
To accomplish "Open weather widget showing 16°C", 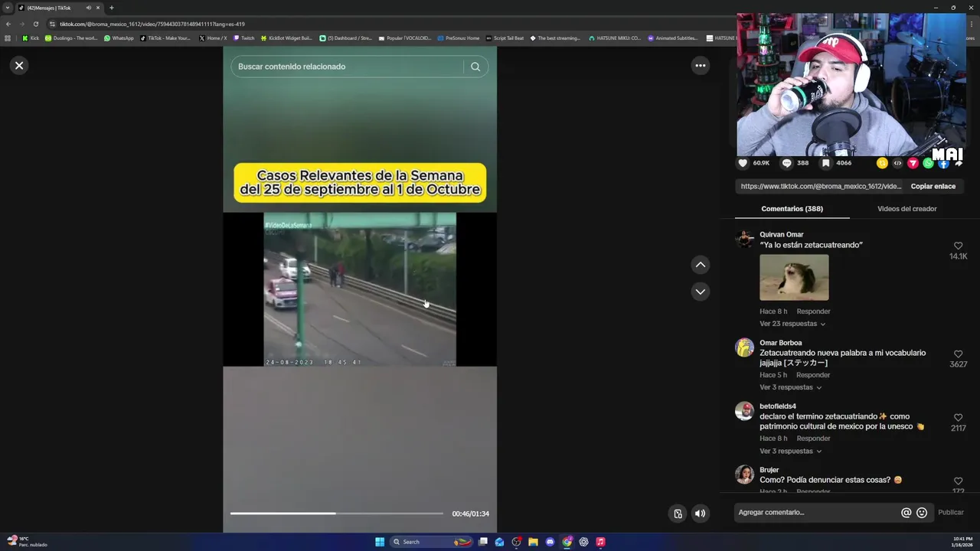I will pos(26,542).
